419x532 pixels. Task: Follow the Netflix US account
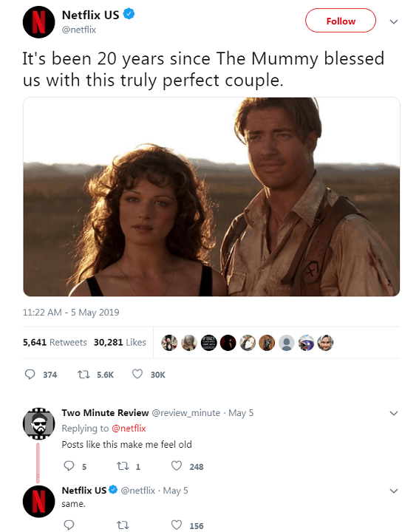coord(341,21)
